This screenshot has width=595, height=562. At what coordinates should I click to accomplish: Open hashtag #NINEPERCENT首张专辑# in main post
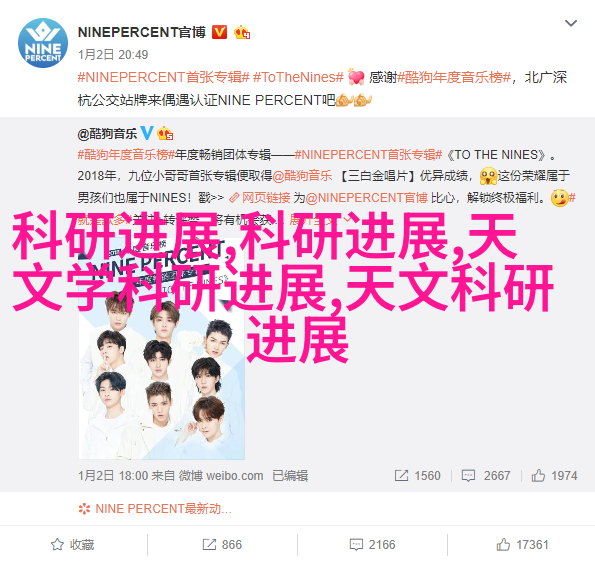164,77
